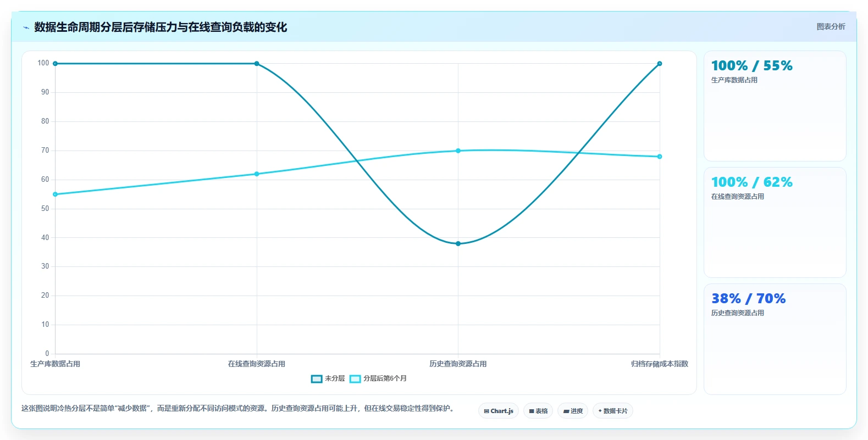Select the 表格 tag

(538, 411)
